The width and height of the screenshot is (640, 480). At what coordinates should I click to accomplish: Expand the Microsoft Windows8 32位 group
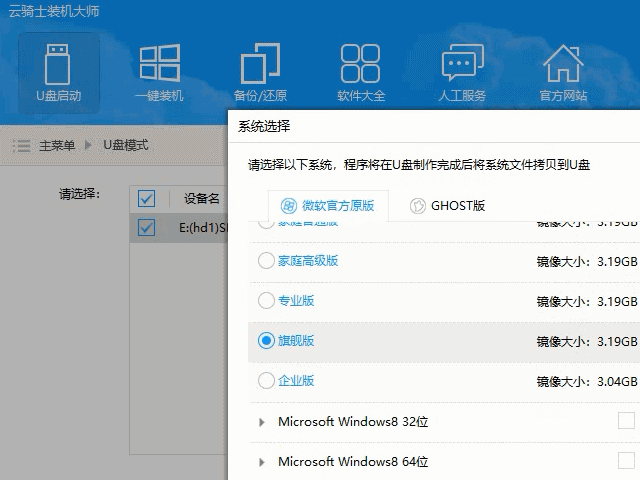262,422
